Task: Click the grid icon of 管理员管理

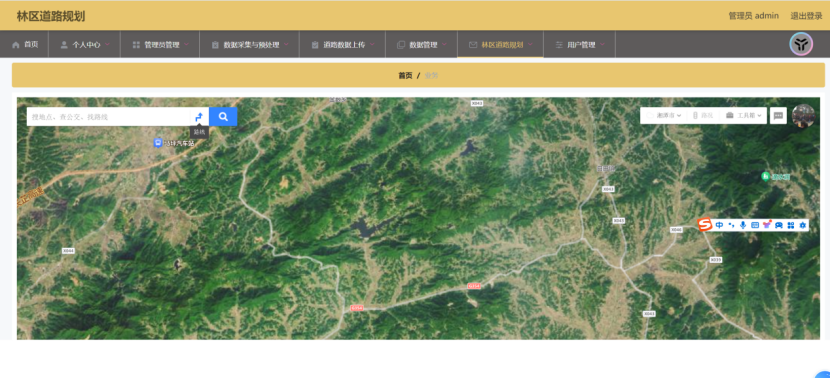Action: pyautogui.click(x=136, y=45)
